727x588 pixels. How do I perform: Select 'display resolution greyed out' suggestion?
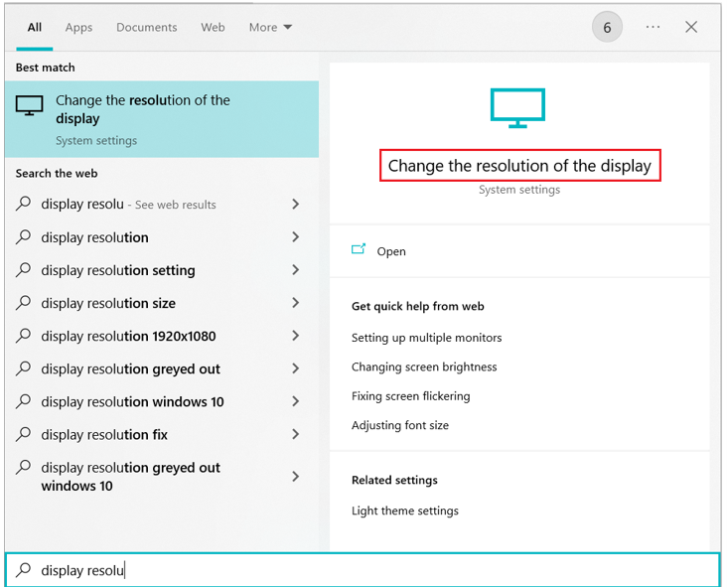(130, 368)
